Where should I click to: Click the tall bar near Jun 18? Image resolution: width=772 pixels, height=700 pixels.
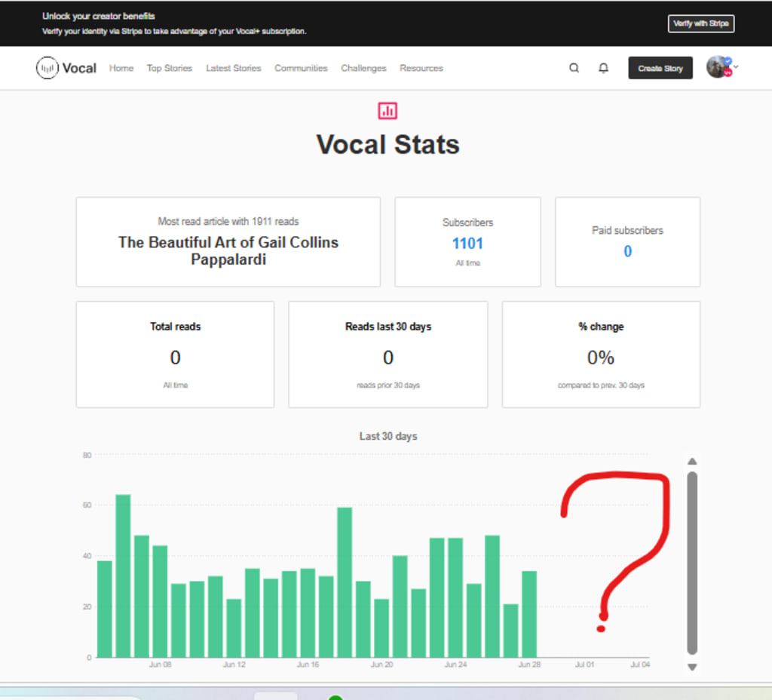pos(345,582)
